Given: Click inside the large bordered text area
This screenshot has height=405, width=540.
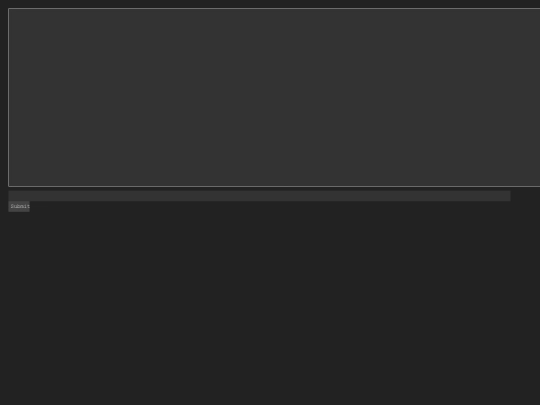Looking at the screenshot, I should coord(274,97).
